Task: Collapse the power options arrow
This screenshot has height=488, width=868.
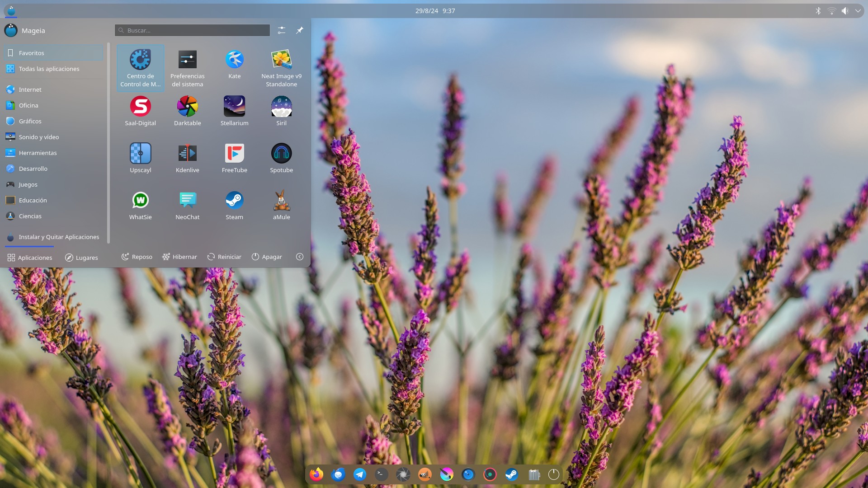Action: pyautogui.click(x=300, y=257)
